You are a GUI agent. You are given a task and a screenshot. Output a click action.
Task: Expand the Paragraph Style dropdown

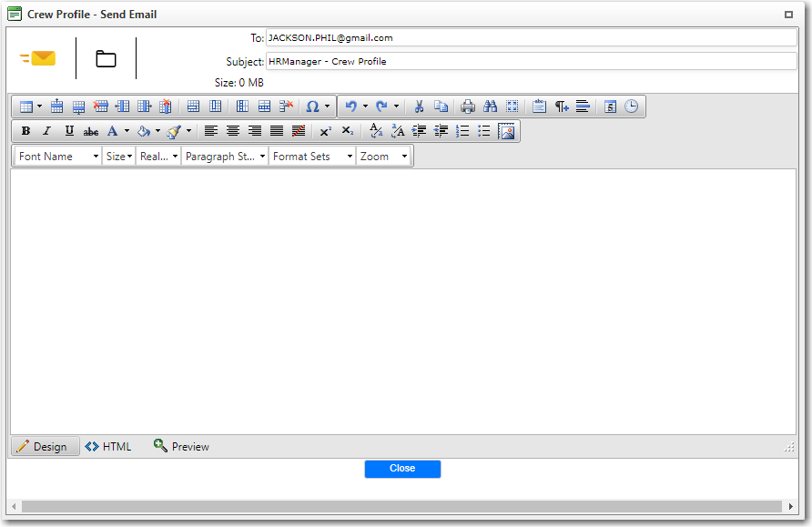[225, 157]
